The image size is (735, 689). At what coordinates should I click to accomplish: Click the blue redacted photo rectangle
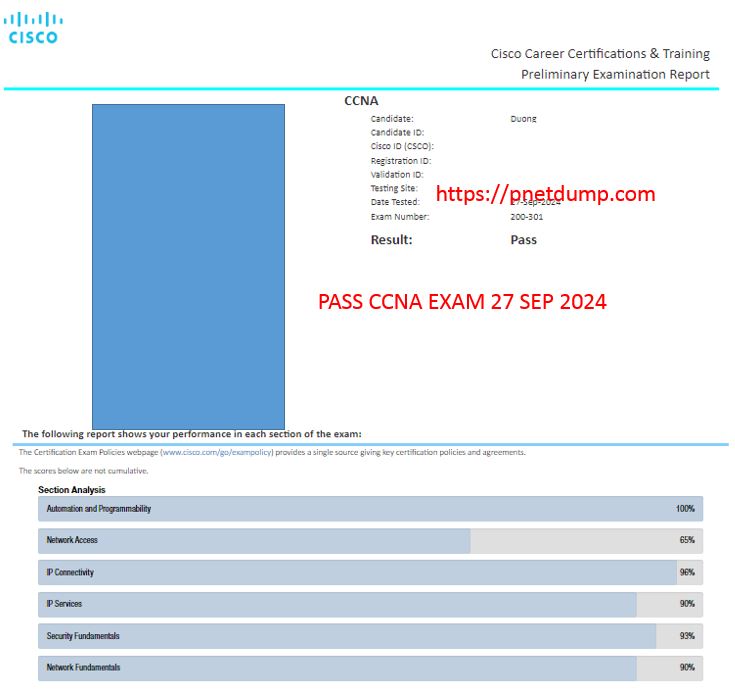point(188,266)
